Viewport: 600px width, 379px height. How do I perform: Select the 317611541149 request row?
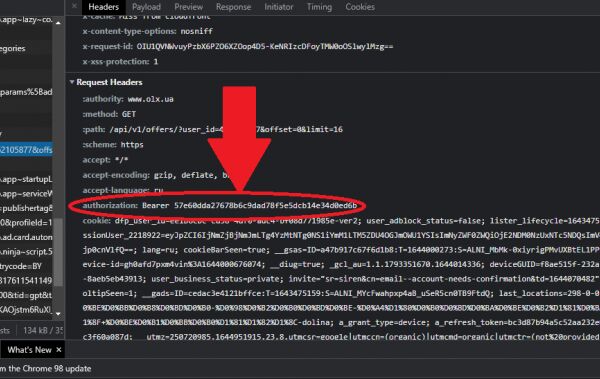[x=26, y=281]
